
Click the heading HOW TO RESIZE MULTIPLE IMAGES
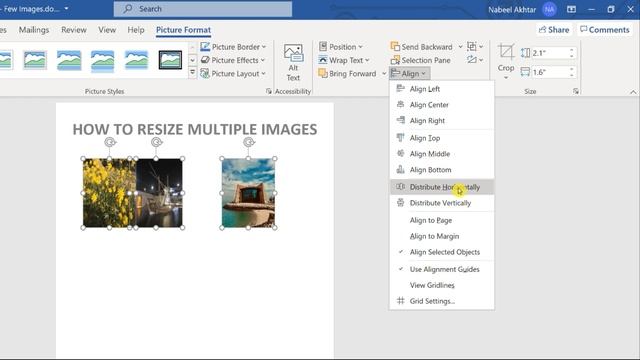pos(195,129)
